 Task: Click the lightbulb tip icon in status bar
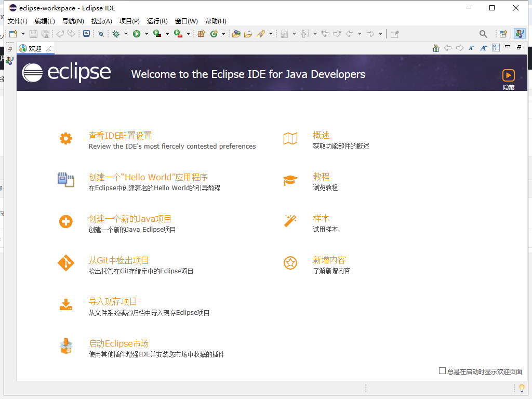tap(522, 388)
